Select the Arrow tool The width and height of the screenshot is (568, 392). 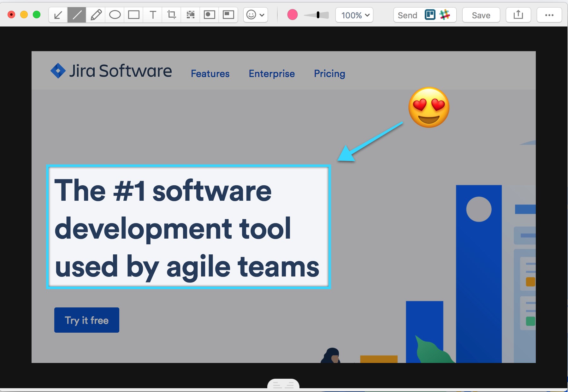point(58,15)
